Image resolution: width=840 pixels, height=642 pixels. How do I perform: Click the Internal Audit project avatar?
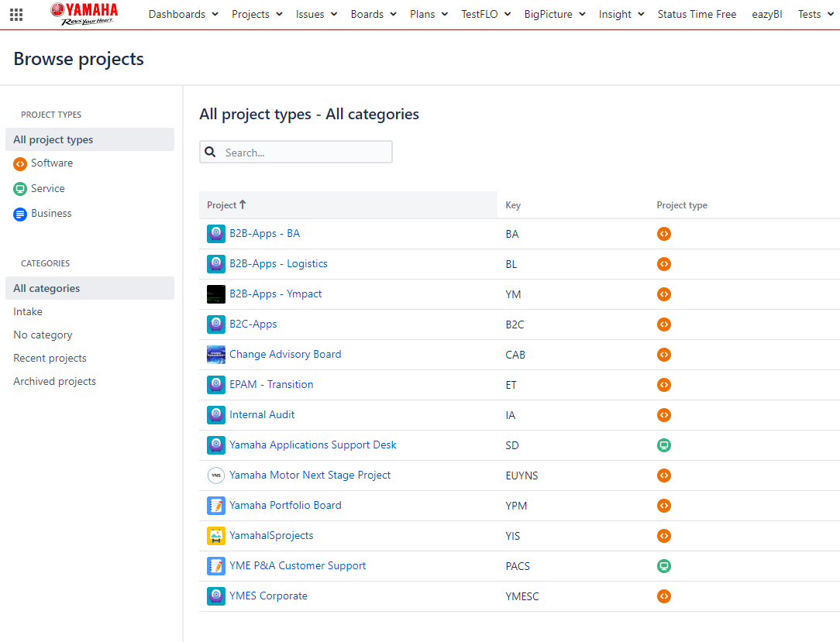click(216, 415)
